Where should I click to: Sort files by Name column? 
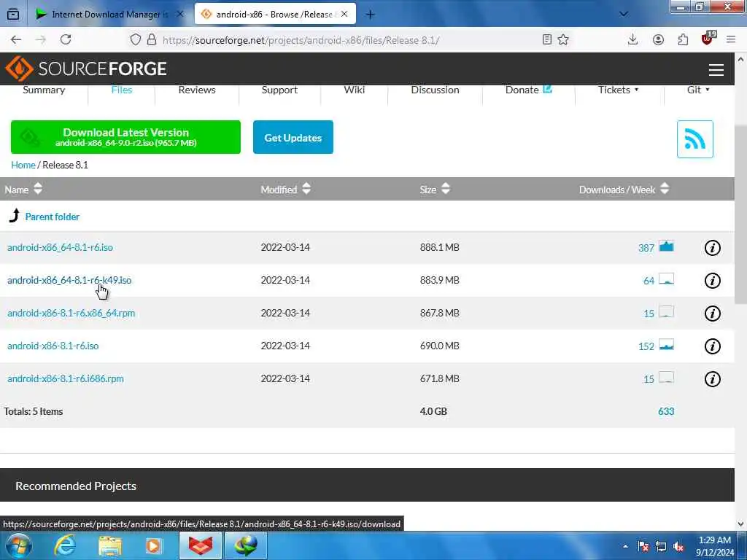[x=23, y=190]
